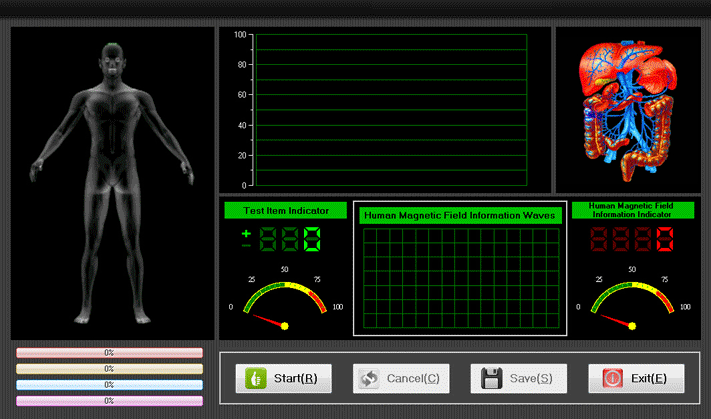The width and height of the screenshot is (711, 419).
Task: Click the left gauge's yellow needle pivot
Action: coord(285,326)
